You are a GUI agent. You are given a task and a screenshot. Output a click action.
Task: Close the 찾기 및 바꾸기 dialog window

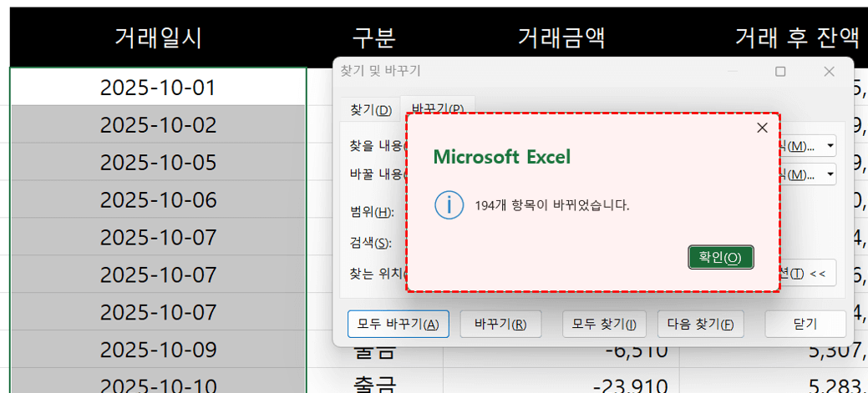829,72
